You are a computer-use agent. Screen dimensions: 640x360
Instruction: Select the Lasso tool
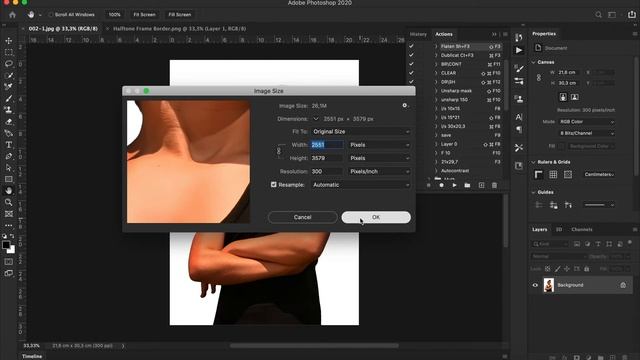click(9, 64)
